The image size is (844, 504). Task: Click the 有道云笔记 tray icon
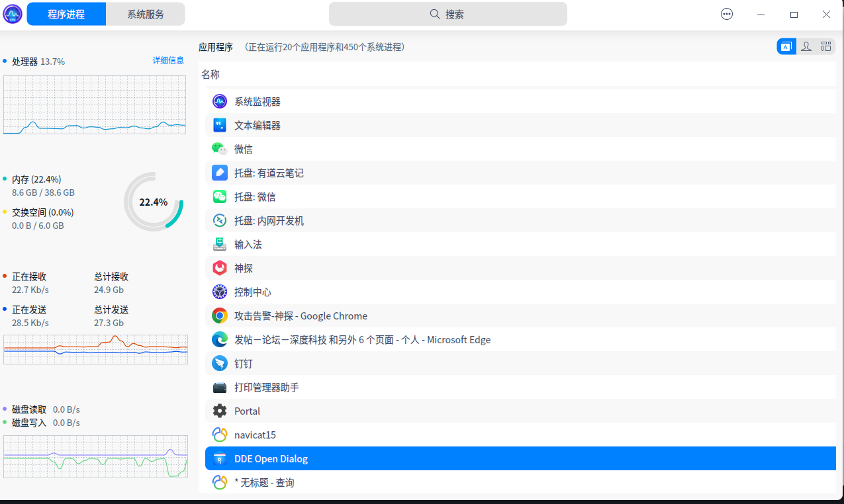click(220, 173)
